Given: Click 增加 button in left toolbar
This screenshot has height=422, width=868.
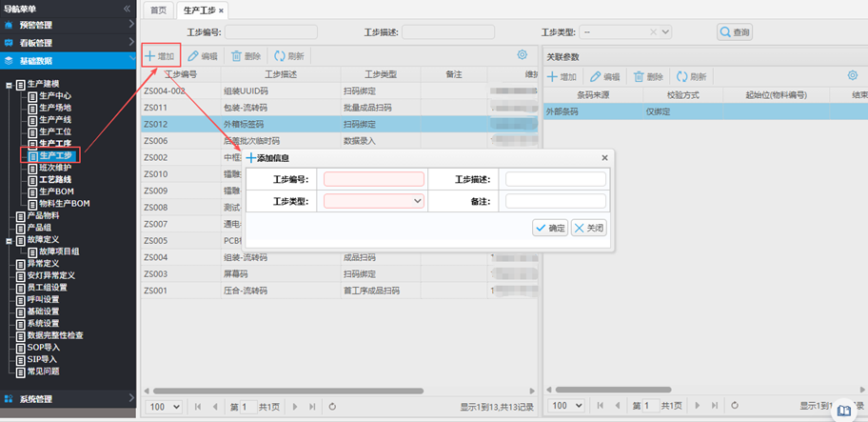Looking at the screenshot, I should click(160, 56).
